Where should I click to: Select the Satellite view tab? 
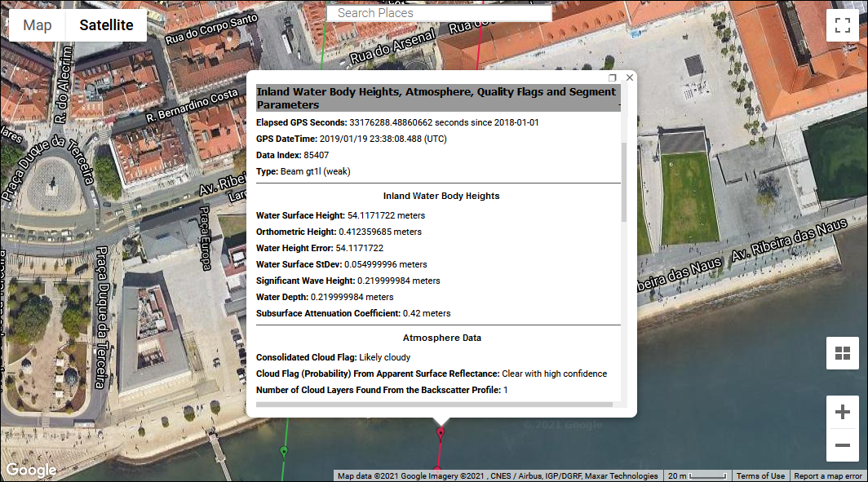point(106,25)
